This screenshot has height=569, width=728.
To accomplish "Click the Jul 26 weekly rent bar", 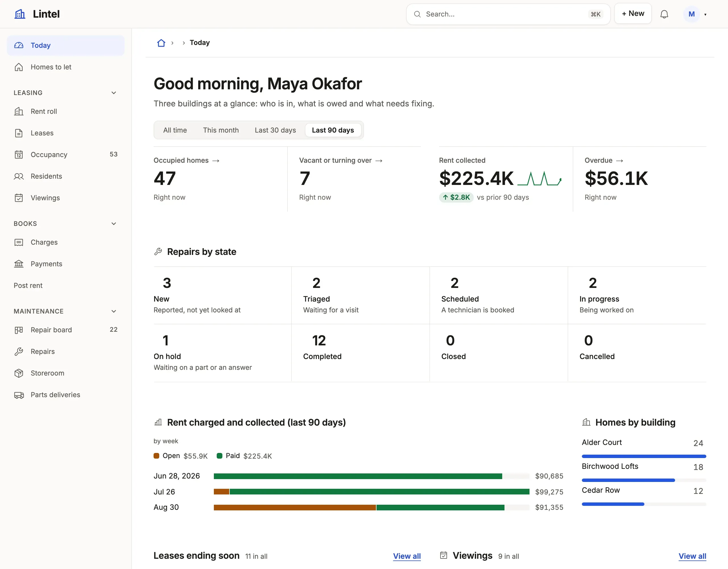I will tap(372, 492).
